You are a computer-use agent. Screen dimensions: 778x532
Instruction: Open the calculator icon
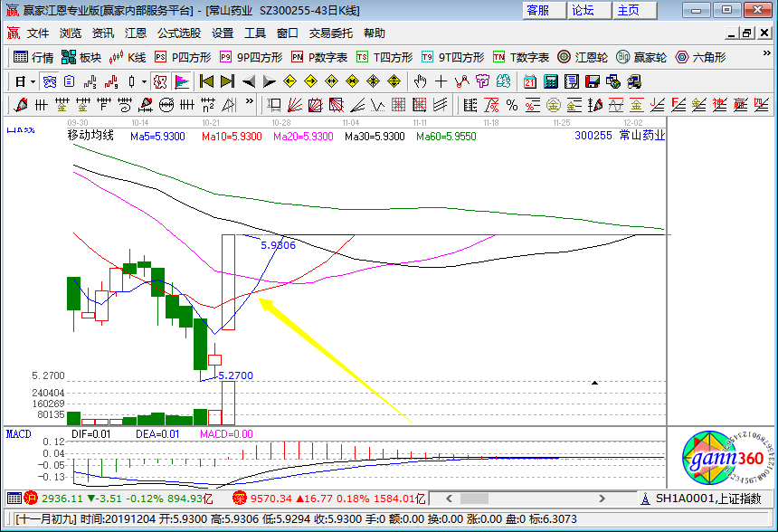[551, 81]
